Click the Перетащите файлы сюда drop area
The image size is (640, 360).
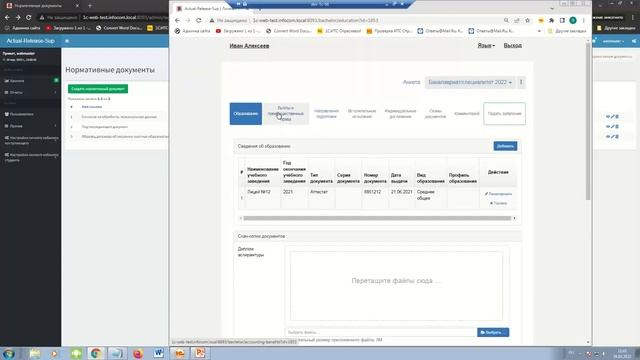396,286
